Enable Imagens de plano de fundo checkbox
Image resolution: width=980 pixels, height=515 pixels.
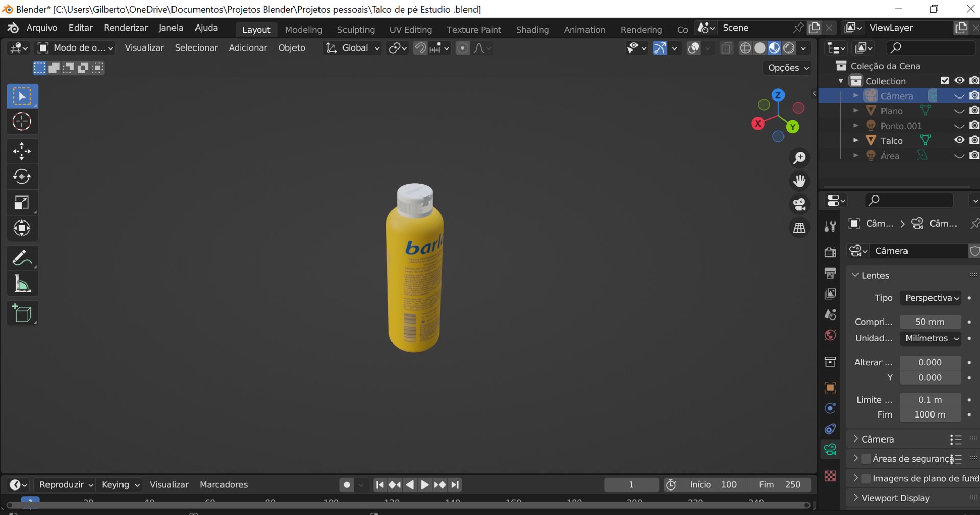[x=866, y=478]
